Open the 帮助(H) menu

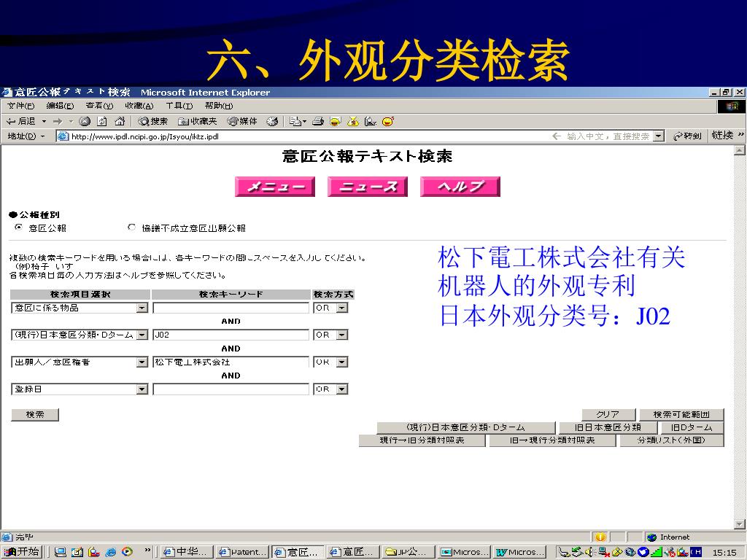219,106
